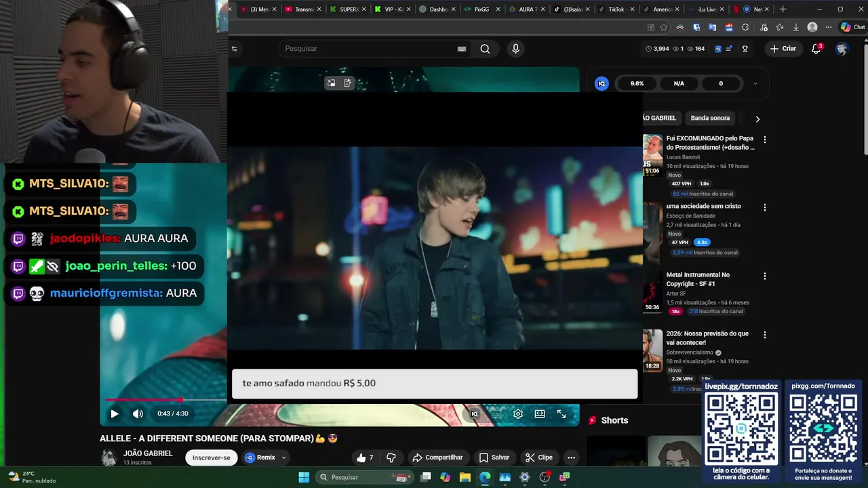868x488 pixels.
Task: Click the vidIQ score pill showing 9.8%
Action: coord(637,83)
